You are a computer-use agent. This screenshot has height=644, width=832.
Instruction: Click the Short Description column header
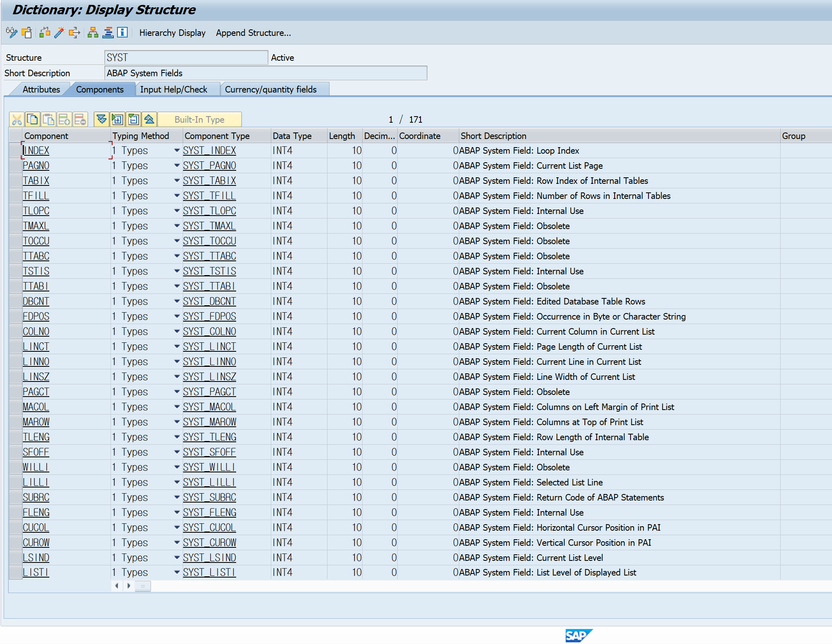click(619, 136)
